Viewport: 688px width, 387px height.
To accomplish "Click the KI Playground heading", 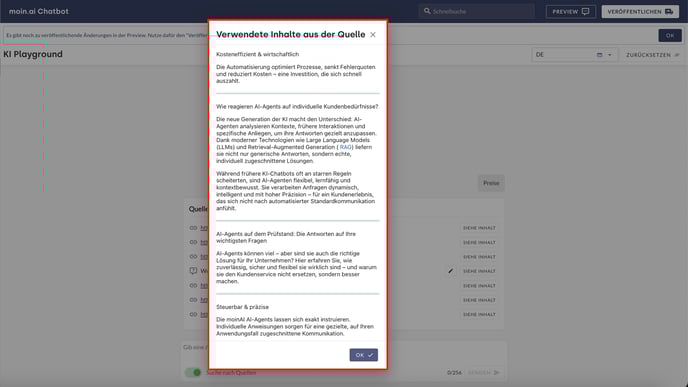I will pos(33,54).
